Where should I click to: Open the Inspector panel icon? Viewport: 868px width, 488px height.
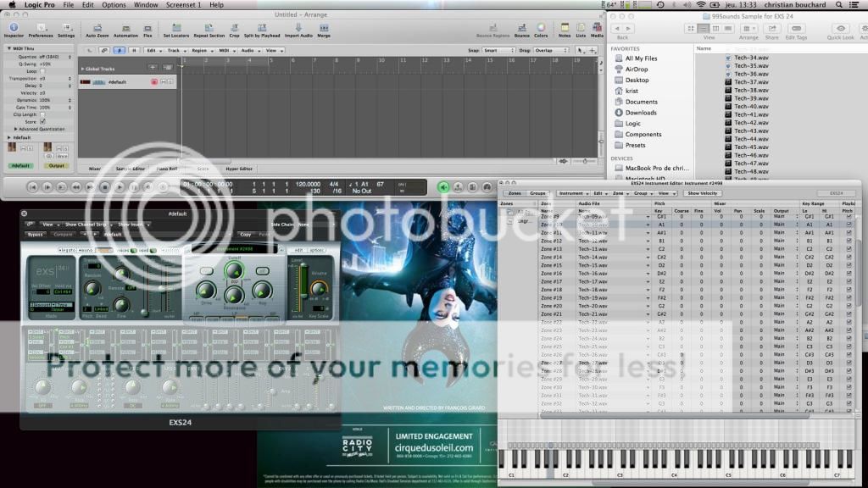(x=14, y=28)
